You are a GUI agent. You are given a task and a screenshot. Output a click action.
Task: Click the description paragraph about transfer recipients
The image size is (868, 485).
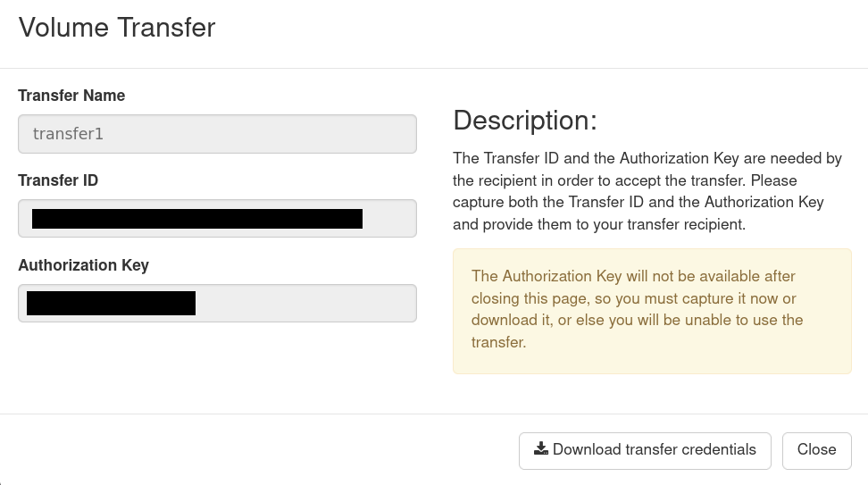pos(647,191)
